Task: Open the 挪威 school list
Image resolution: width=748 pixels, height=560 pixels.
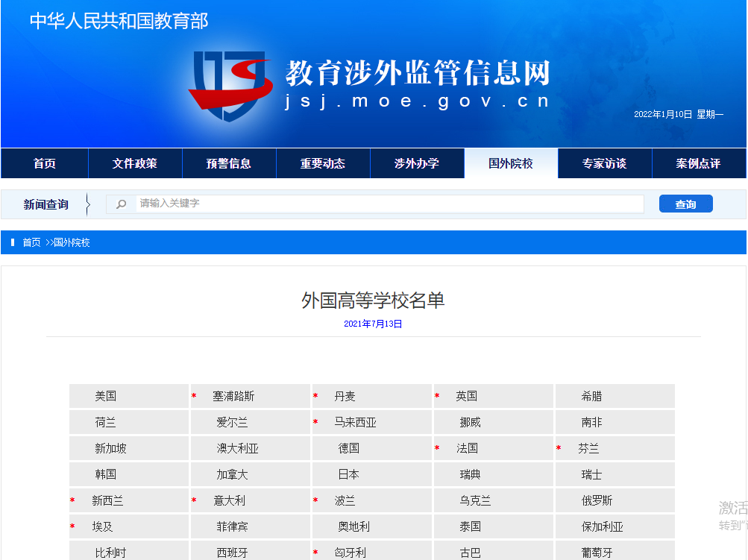Action: coord(470,422)
